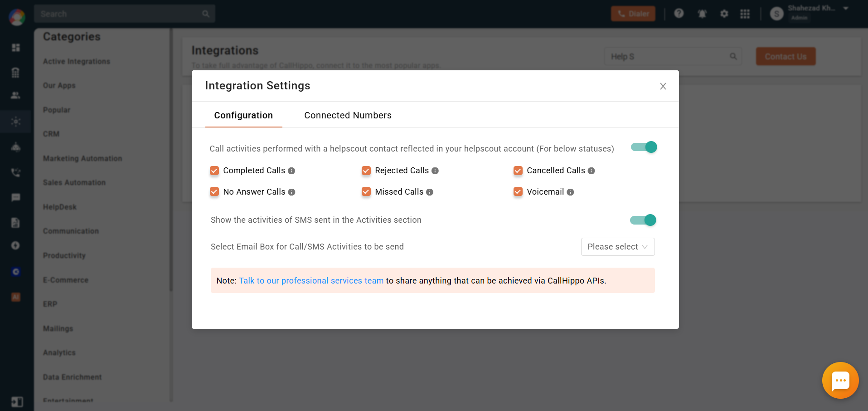This screenshot has width=868, height=411.
Task: Open integrations icon in left sidebar
Action: pos(16,122)
